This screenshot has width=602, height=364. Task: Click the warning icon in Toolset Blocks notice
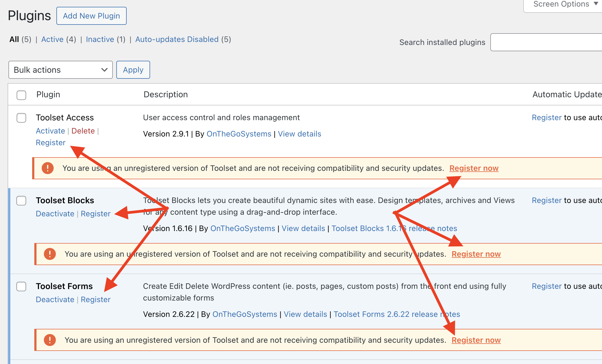[50, 254]
